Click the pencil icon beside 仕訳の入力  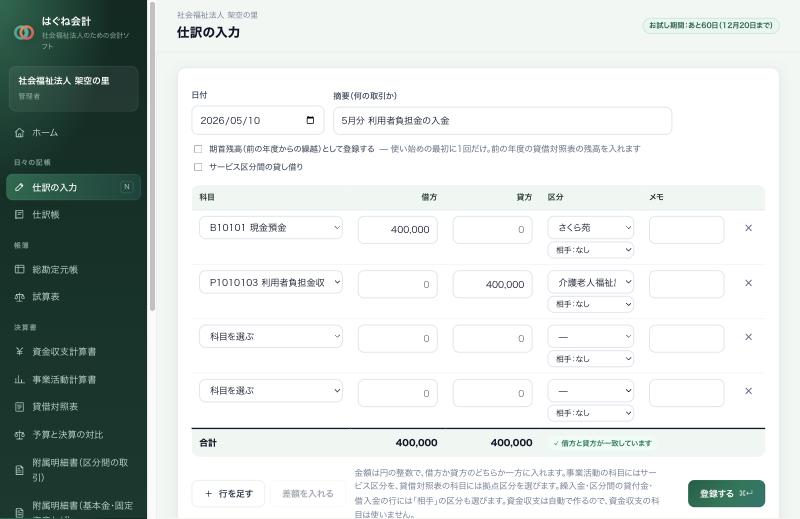(19, 187)
